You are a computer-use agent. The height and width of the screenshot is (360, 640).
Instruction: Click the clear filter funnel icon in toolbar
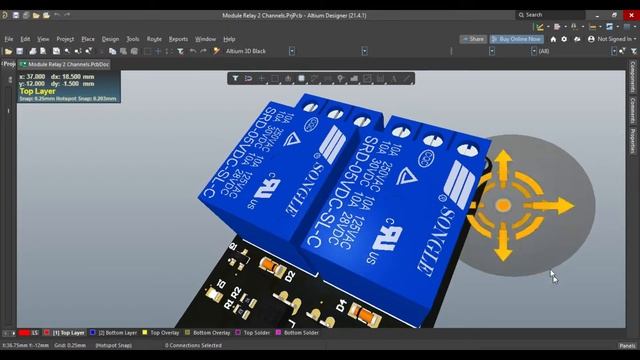click(x=180, y=51)
